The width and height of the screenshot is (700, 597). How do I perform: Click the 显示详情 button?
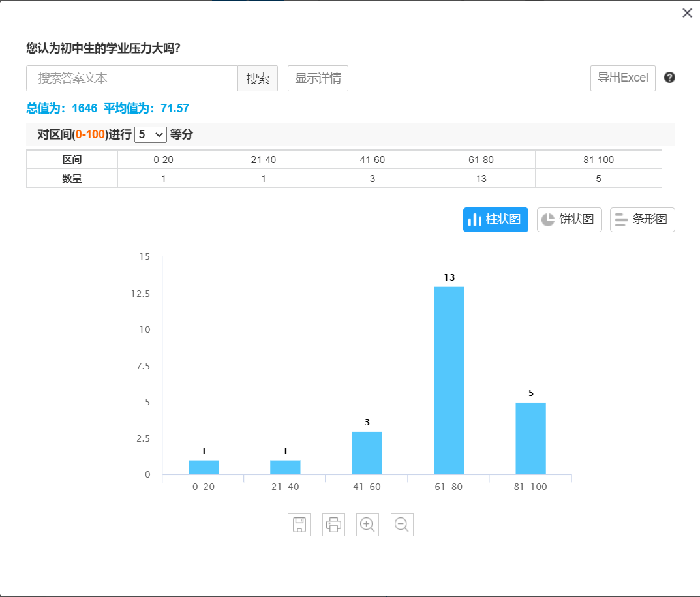coord(318,78)
